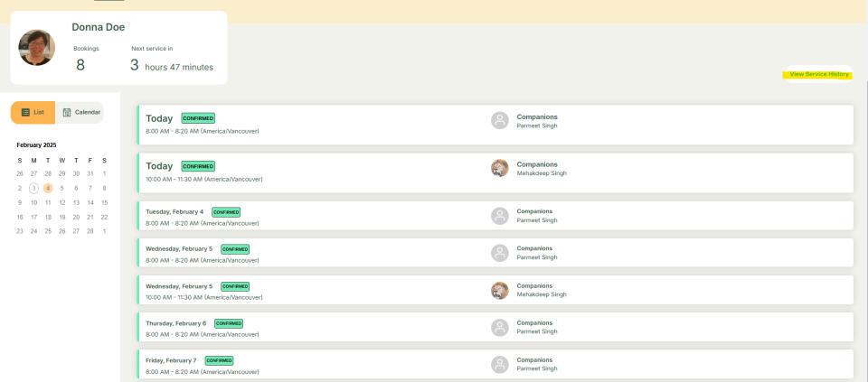Click the placeholder avatar for Tuesday, February 4 booking

[499, 216]
